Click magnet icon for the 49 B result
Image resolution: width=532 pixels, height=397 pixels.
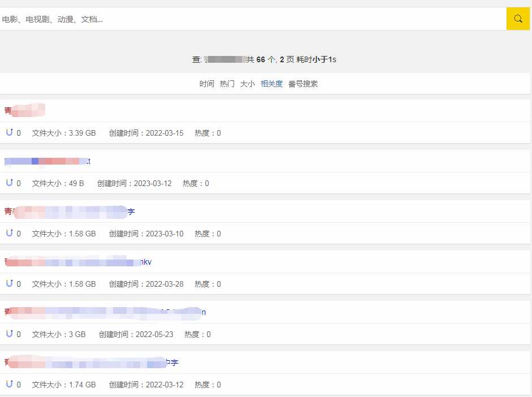[10, 183]
